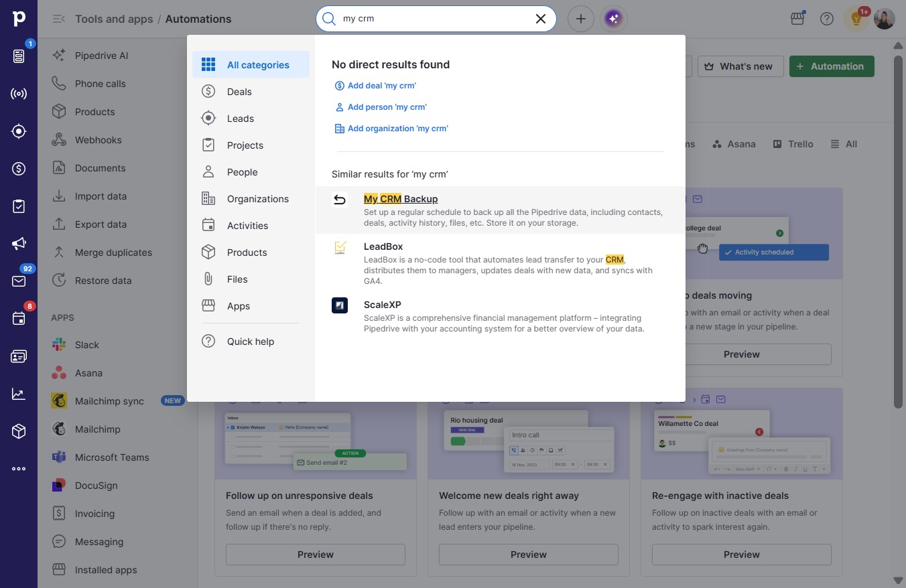Open the Slack app in sidebar
Image resolution: width=906 pixels, height=588 pixels.
coord(87,345)
